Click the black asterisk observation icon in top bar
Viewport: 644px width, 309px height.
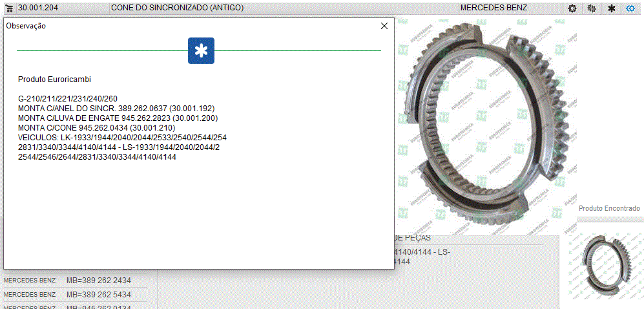tap(611, 8)
